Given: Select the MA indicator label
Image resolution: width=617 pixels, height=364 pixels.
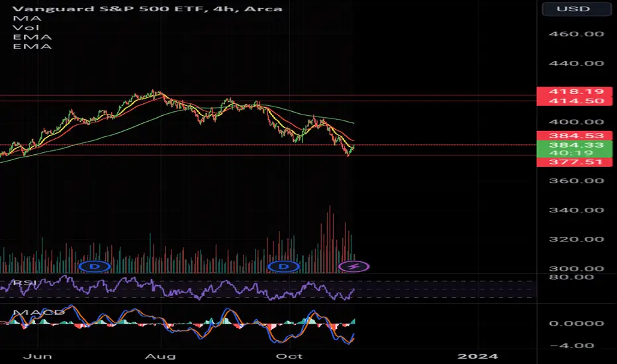Looking at the screenshot, I should 26,18.
